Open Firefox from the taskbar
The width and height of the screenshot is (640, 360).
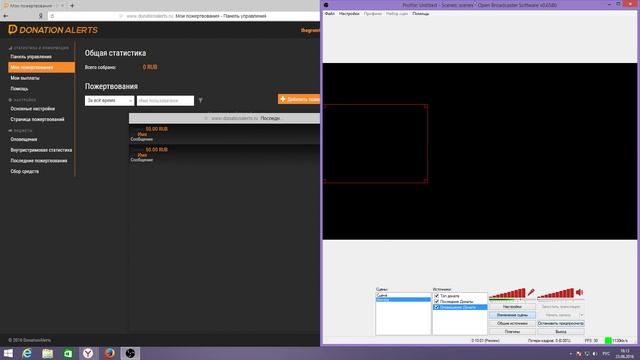coord(109,353)
